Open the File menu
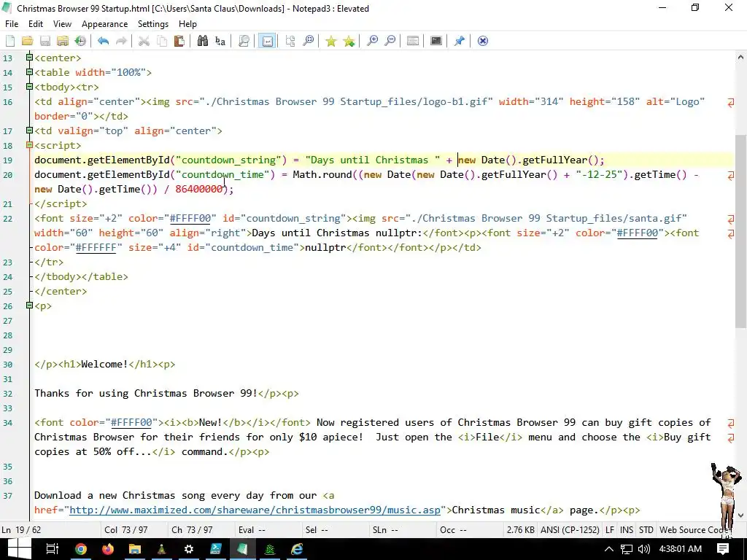The height and width of the screenshot is (560, 747). pos(12,24)
